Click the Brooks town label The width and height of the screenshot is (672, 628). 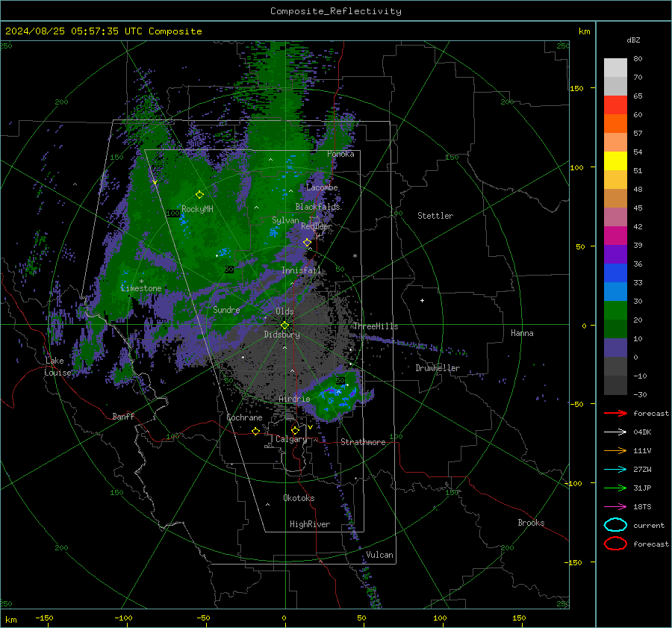(x=531, y=523)
